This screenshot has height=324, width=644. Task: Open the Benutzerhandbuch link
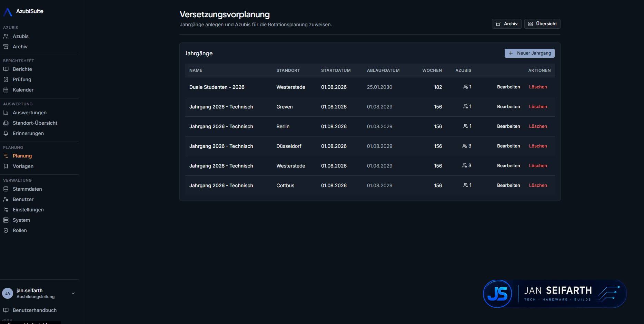[x=34, y=310]
